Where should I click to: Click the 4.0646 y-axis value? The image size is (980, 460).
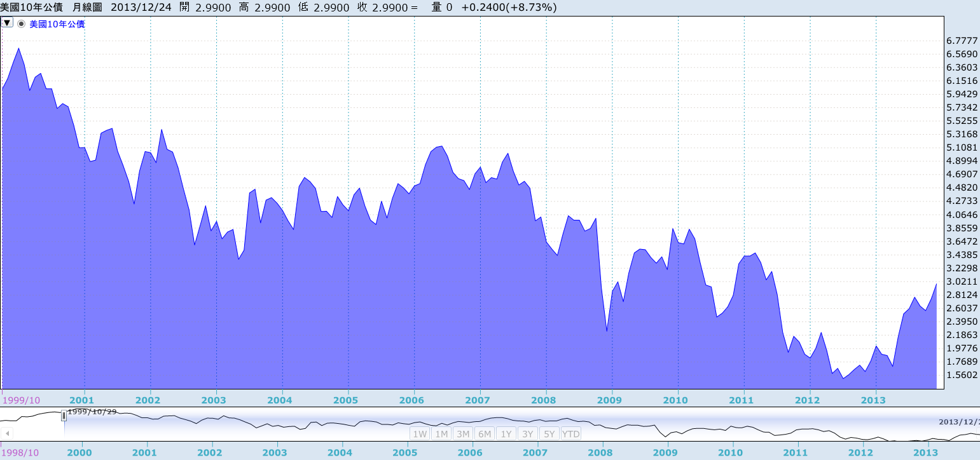pyautogui.click(x=962, y=215)
